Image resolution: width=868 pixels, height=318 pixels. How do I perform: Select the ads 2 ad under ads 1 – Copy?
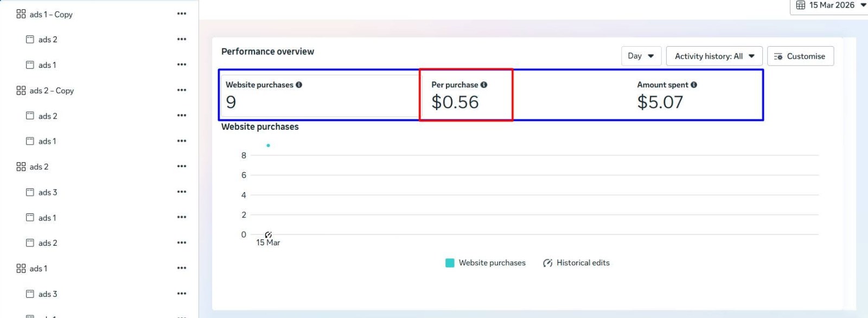[x=48, y=40]
